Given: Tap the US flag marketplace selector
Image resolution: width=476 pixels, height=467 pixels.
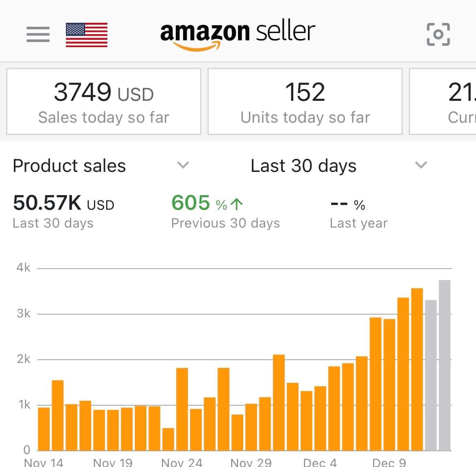Looking at the screenshot, I should coord(87,35).
